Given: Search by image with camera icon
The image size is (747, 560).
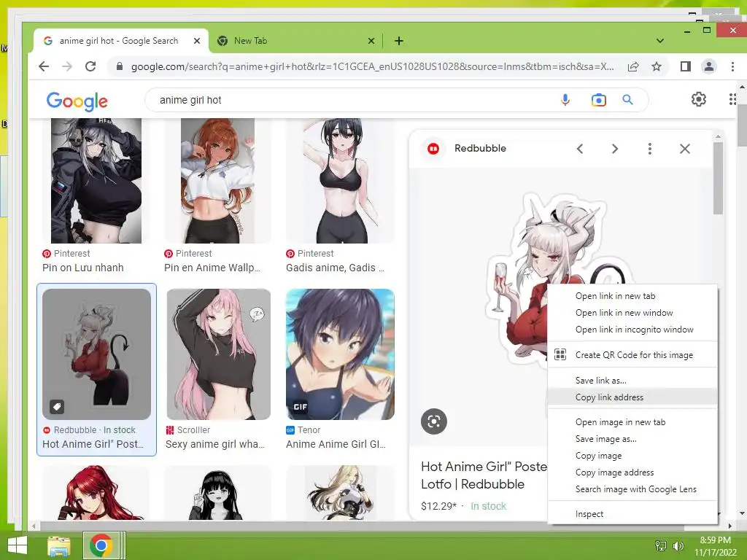Looking at the screenshot, I should click(598, 100).
